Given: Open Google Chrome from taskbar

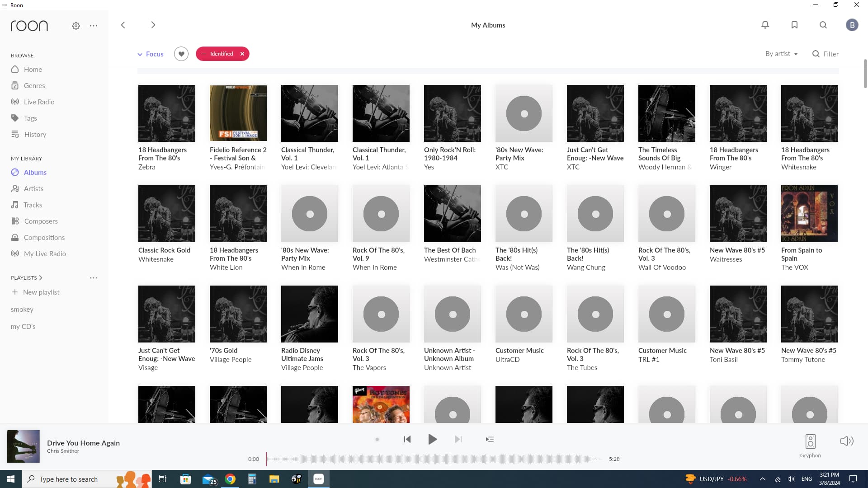Looking at the screenshot, I should point(230,479).
